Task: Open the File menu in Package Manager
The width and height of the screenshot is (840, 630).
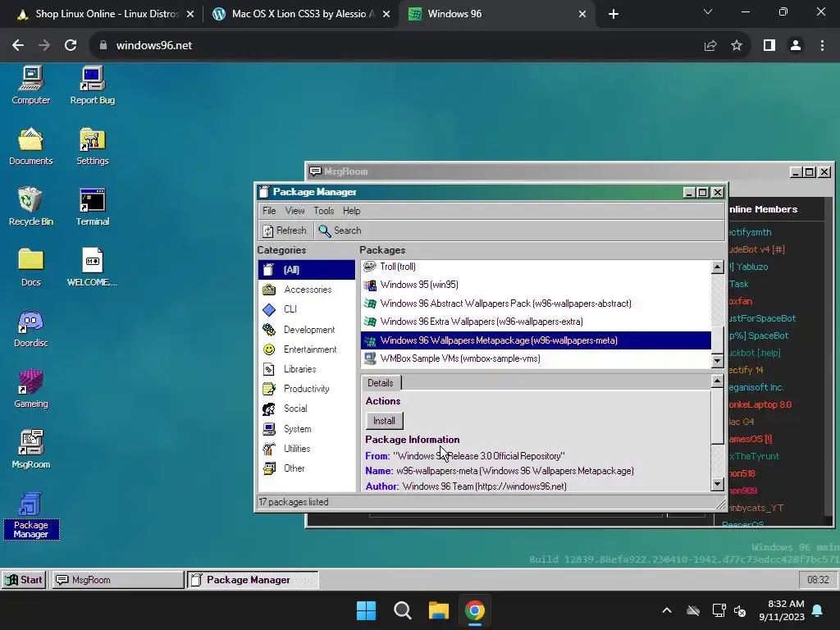Action: [269, 211]
